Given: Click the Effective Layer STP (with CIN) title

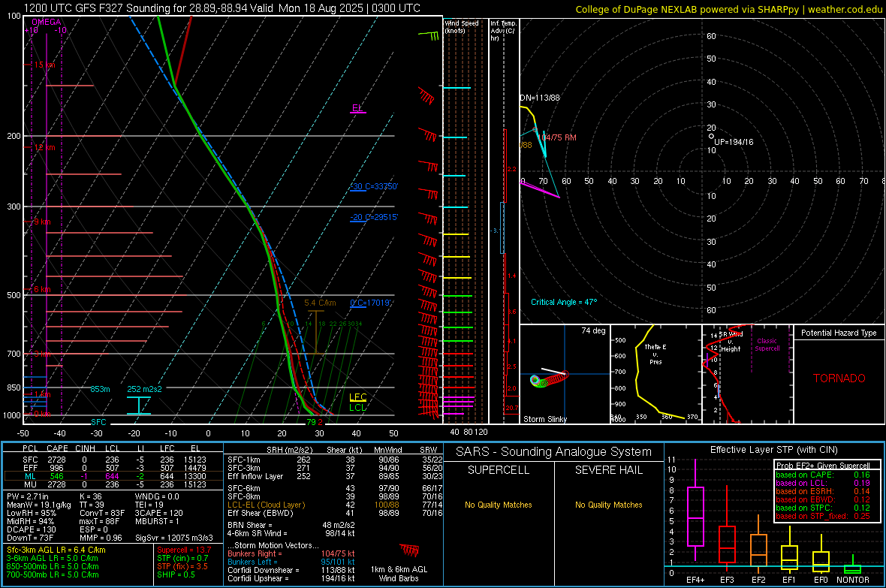Looking at the screenshot, I should point(773,450).
